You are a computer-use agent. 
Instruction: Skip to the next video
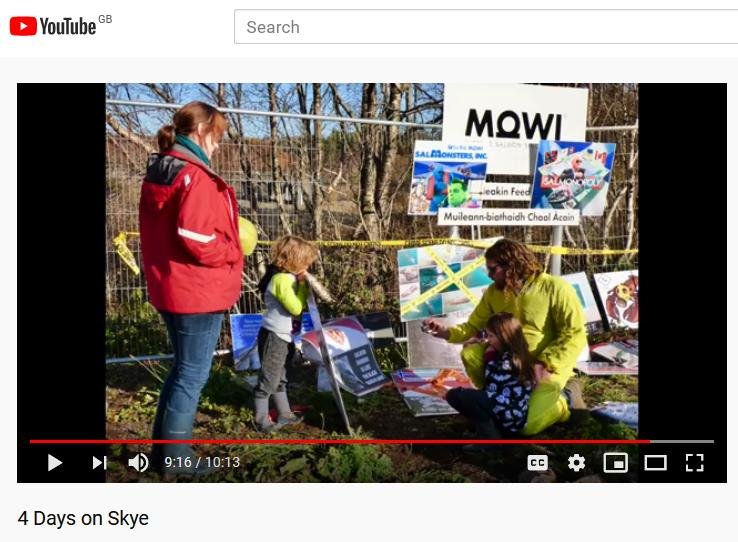pos(99,462)
